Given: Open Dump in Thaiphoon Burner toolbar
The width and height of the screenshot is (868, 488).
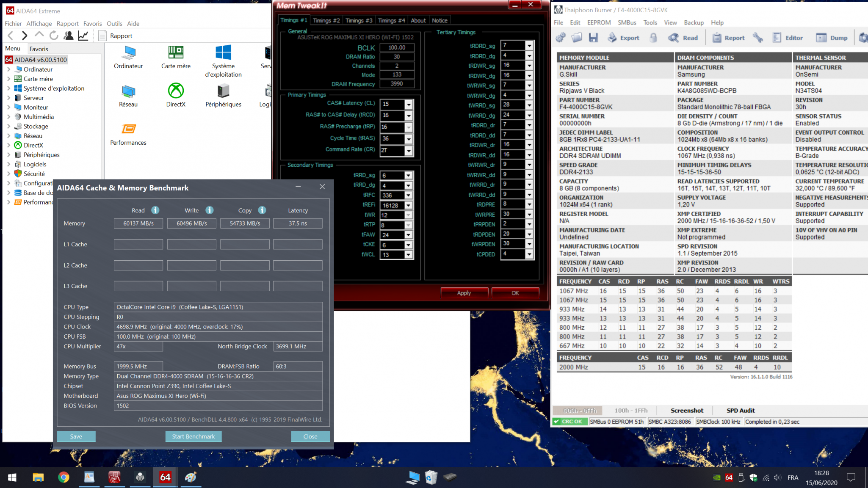Looking at the screenshot, I should (x=832, y=38).
